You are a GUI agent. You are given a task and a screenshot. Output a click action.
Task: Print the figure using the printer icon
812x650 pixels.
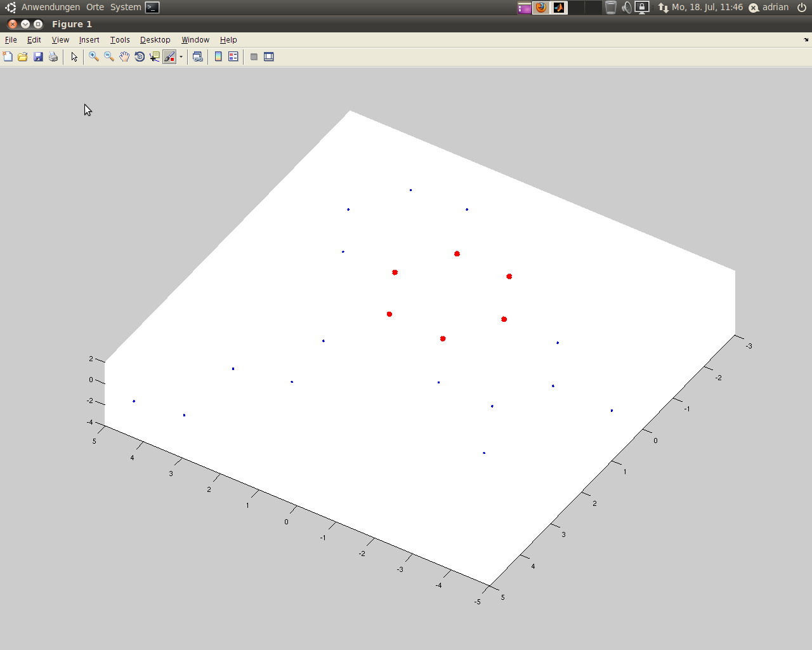(x=53, y=57)
